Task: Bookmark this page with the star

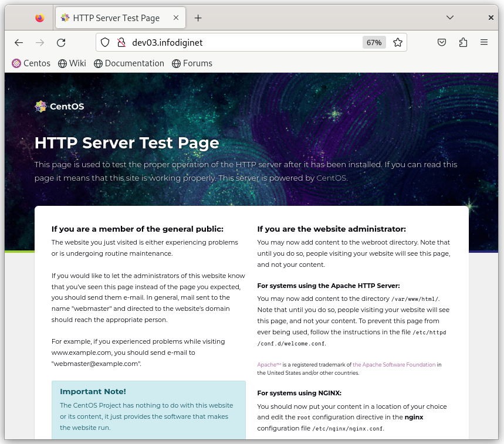Action: tap(398, 42)
